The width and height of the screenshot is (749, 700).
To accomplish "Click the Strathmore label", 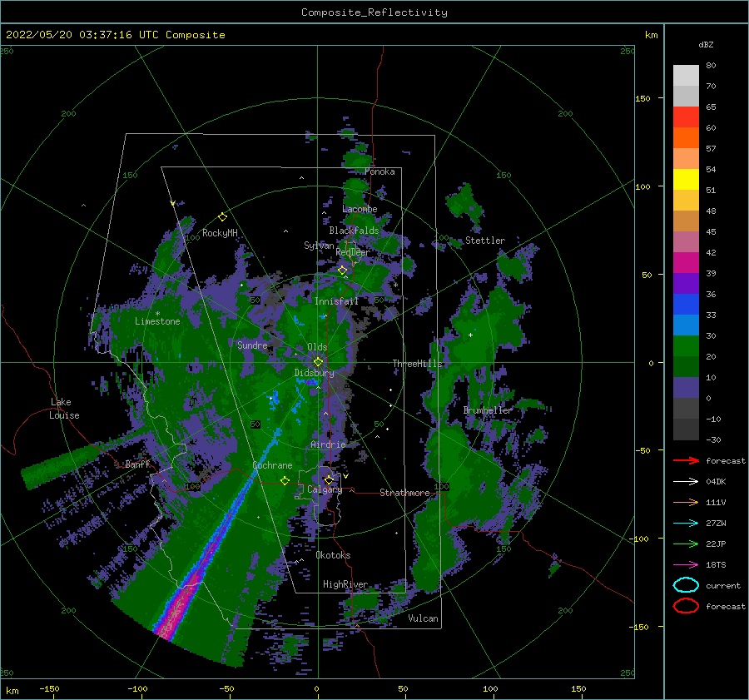I will tap(404, 493).
